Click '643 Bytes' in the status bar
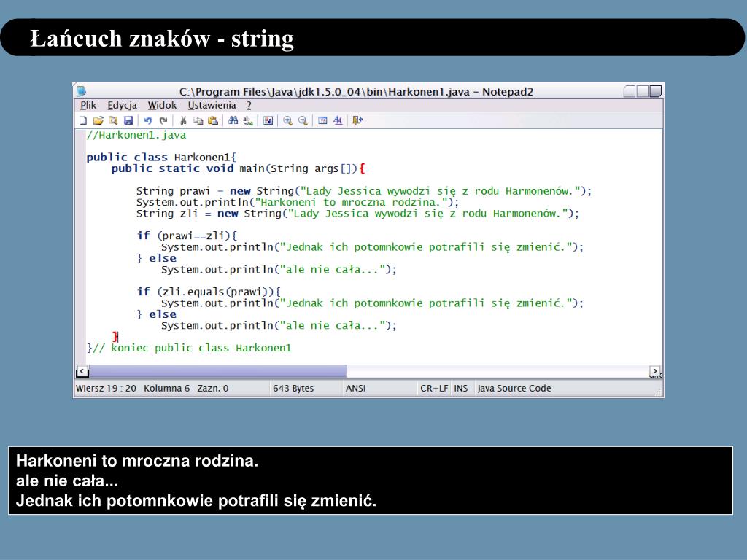The width and height of the screenshot is (747, 560). pyautogui.click(x=293, y=389)
